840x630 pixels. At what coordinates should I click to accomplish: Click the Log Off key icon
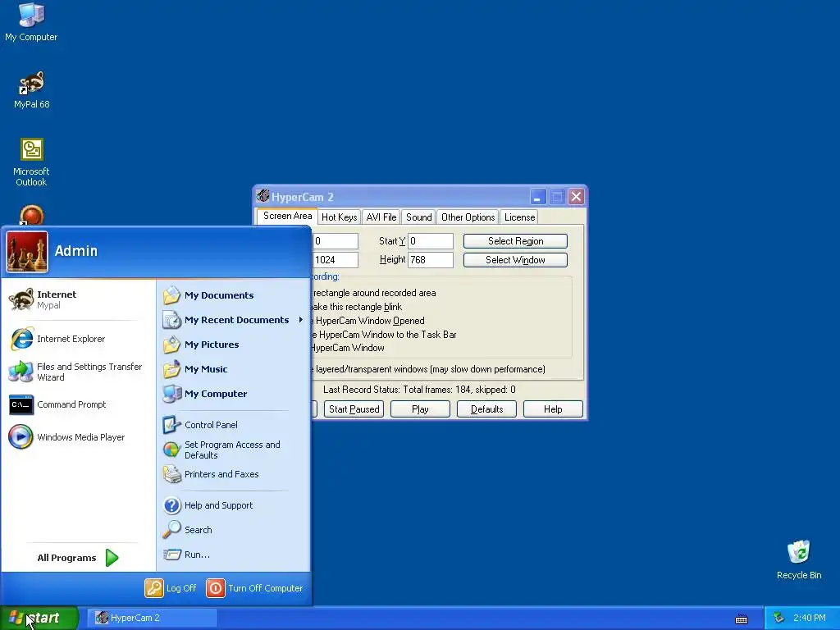pos(153,587)
